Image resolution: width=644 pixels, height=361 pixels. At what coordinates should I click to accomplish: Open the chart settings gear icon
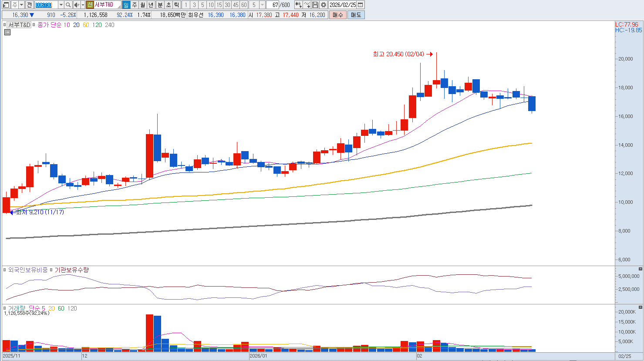323,5
